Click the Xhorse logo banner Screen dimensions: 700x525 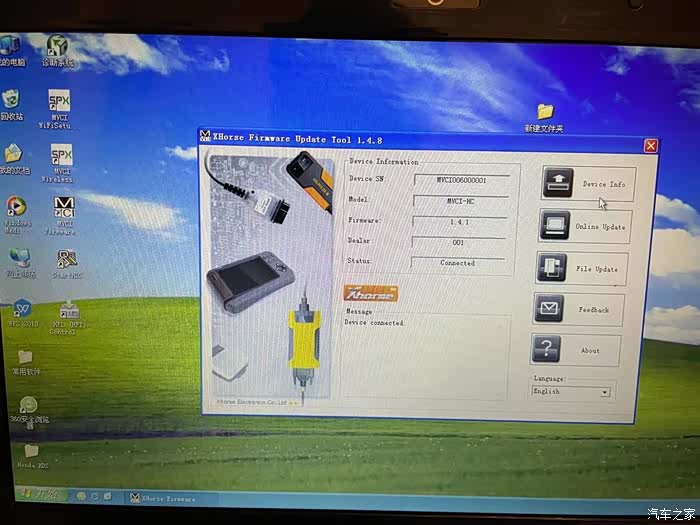point(370,293)
